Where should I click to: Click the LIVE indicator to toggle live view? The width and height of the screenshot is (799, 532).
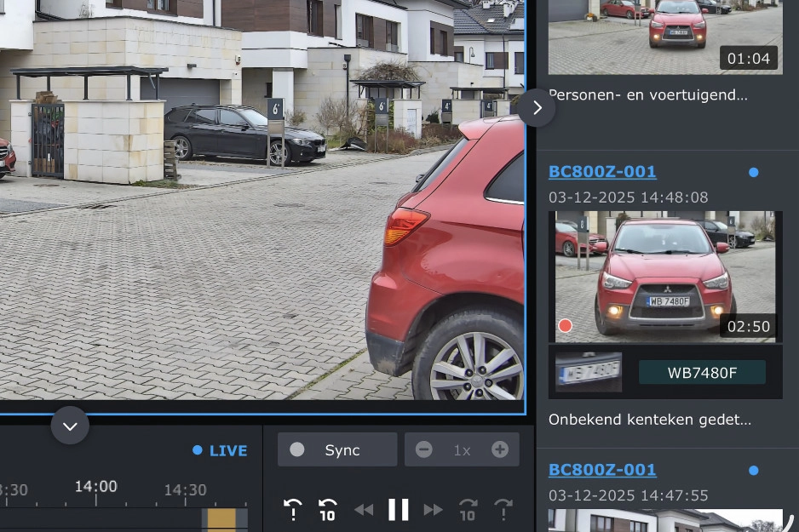pyautogui.click(x=221, y=450)
